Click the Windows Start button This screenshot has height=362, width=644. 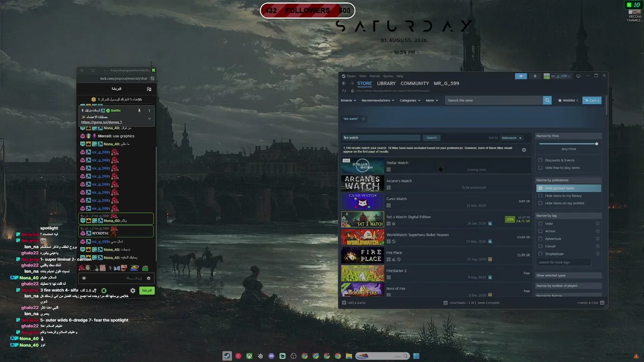point(416,356)
